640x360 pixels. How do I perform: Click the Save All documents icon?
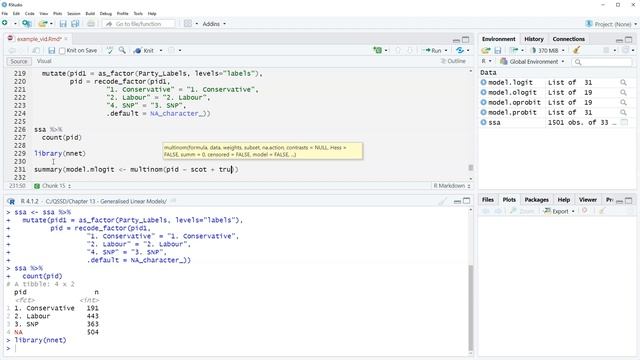(x=75, y=24)
